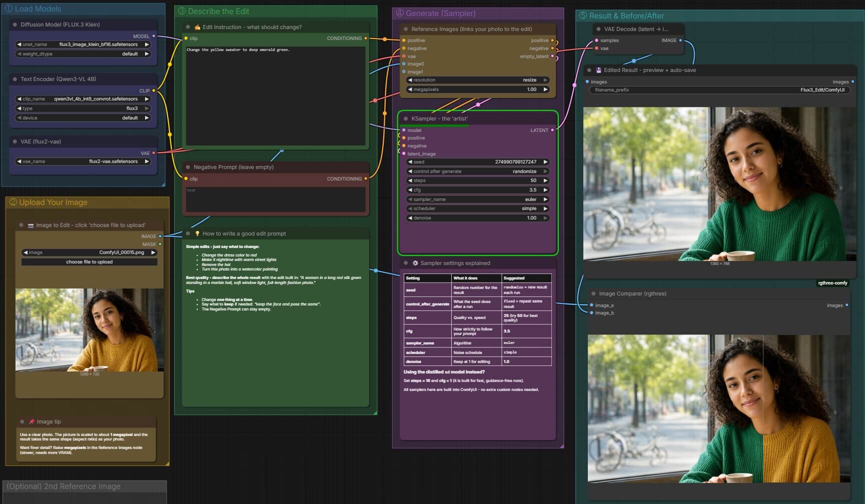Collapse the Text Encoder (Qwen3-VL 4B) node

(15, 79)
